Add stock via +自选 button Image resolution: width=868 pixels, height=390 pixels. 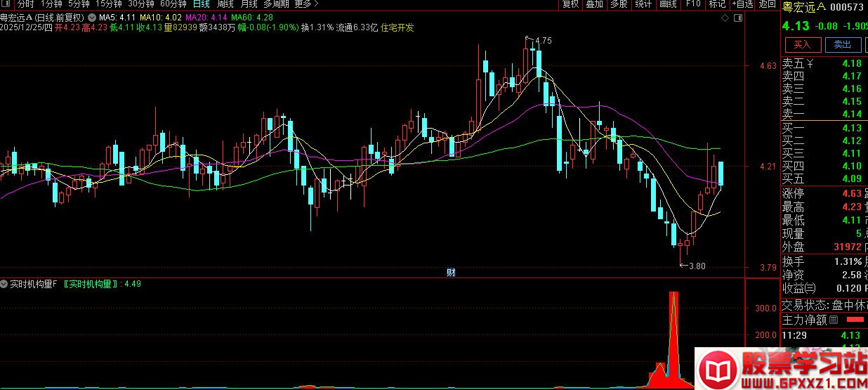743,4
